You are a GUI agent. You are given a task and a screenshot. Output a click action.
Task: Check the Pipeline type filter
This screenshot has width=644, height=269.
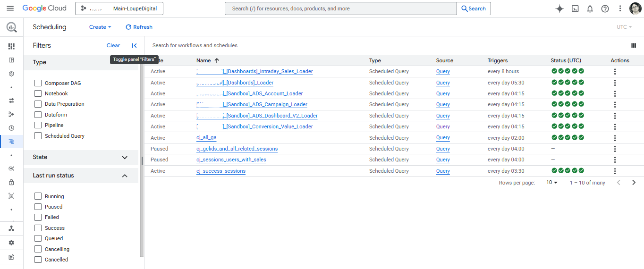[38, 125]
